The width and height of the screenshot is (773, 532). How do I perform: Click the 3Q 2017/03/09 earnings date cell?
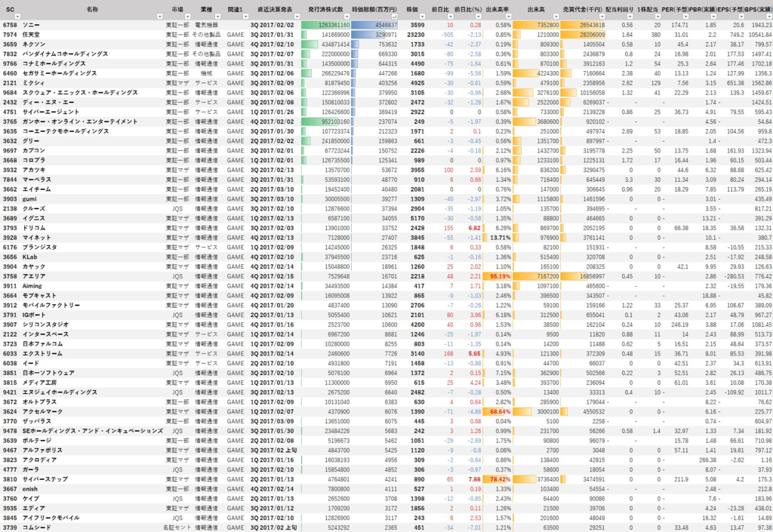[x=272, y=421]
